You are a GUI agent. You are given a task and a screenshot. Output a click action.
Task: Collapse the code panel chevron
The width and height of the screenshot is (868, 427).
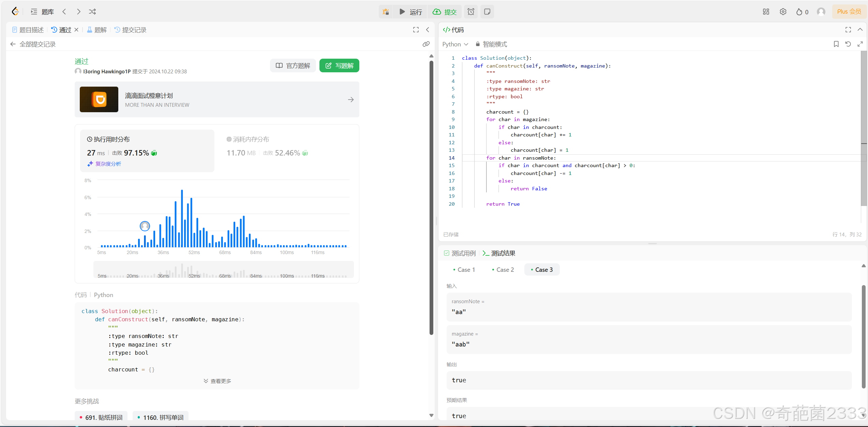pyautogui.click(x=860, y=30)
